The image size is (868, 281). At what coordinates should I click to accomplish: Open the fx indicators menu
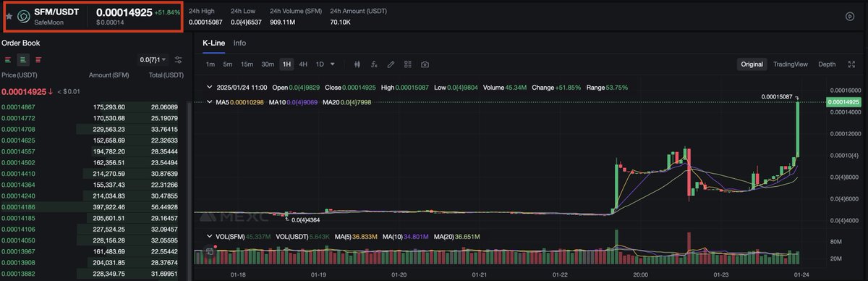pos(374,64)
